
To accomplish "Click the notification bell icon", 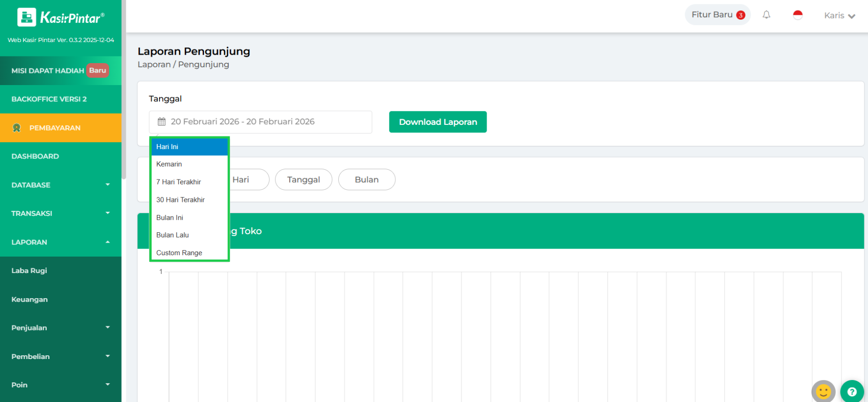I will 766,15.
